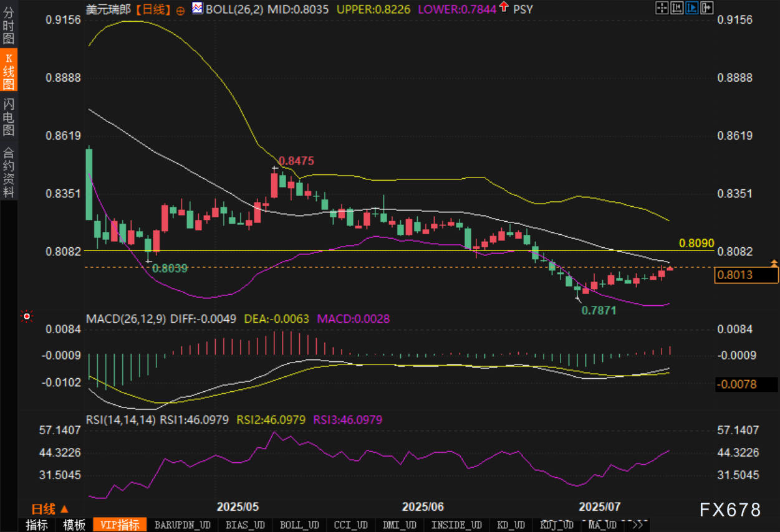Click the four-pane layout icon at top right

[x=662, y=8]
